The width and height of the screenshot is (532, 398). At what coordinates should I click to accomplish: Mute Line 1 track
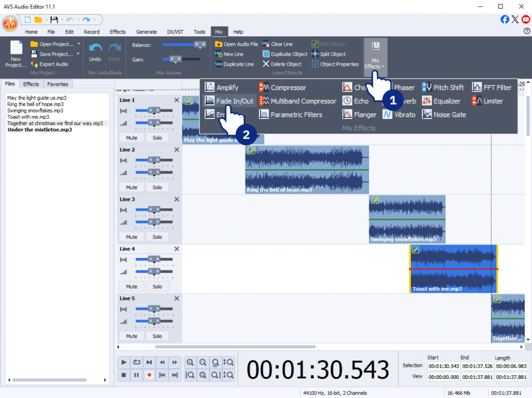131,138
